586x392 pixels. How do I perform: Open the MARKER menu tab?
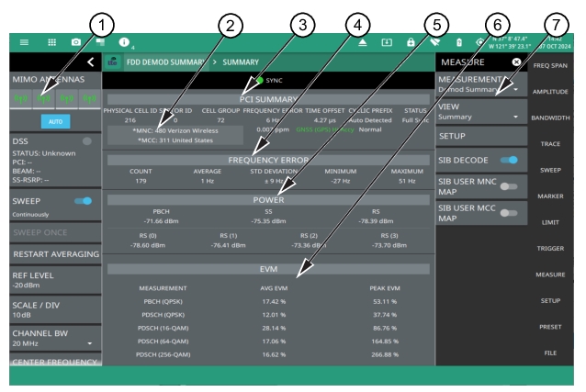click(x=557, y=196)
